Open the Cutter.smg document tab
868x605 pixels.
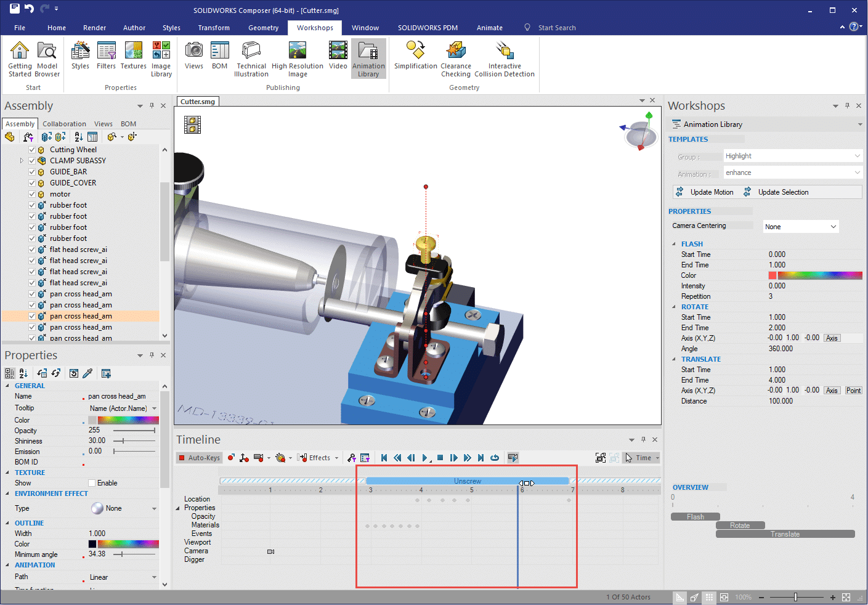[198, 102]
